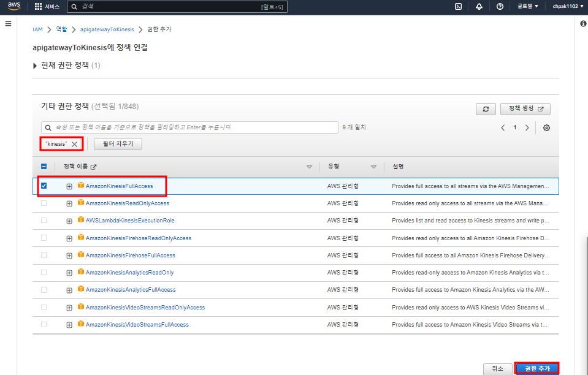This screenshot has width=588, height=375.
Task: Click the external link icon beside policy name header
Action: pos(93,167)
